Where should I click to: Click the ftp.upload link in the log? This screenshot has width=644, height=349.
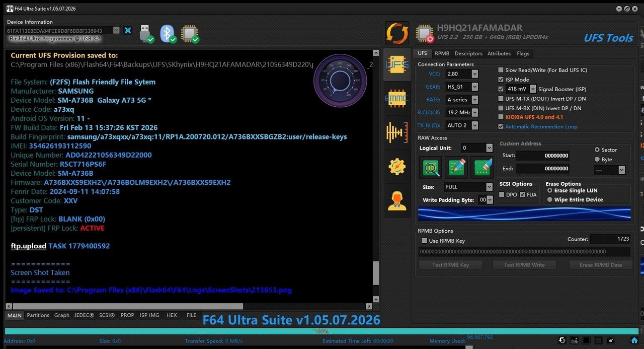pyautogui.click(x=29, y=246)
